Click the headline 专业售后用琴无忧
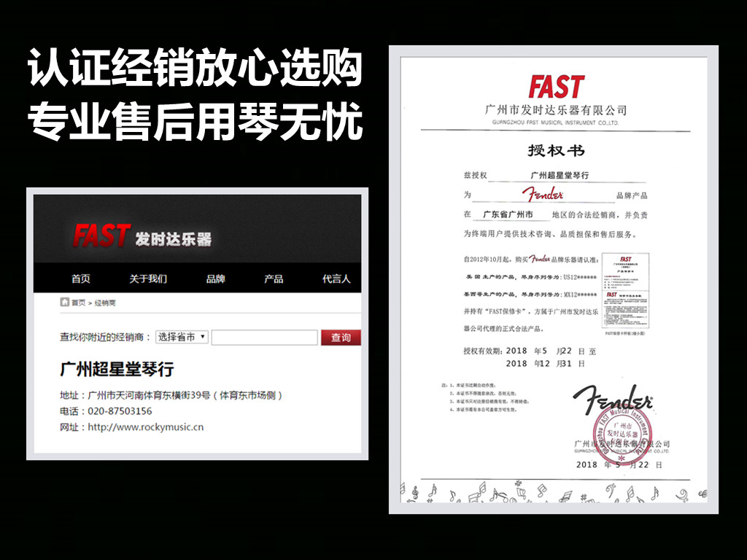Viewport: 747px width, 560px height. pos(195,121)
